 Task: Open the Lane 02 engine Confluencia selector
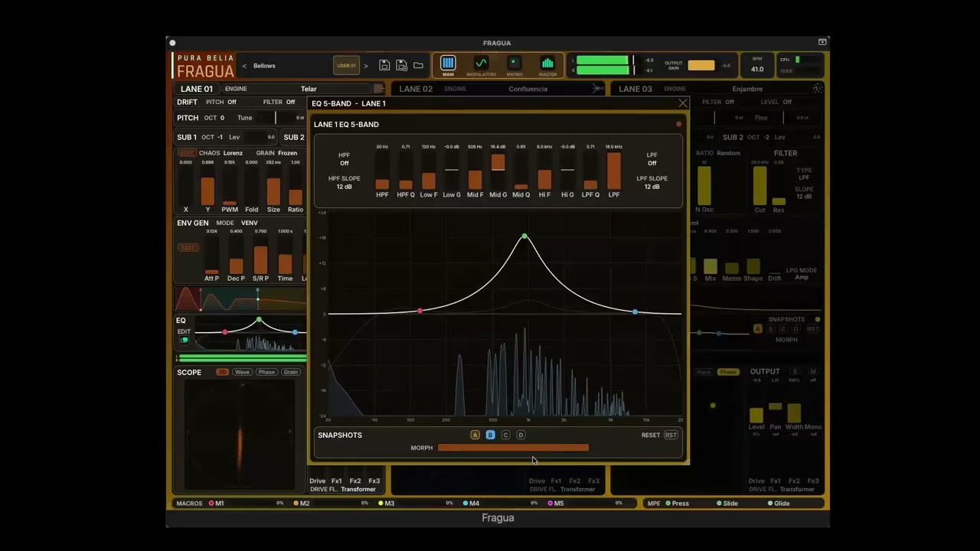pyautogui.click(x=528, y=89)
